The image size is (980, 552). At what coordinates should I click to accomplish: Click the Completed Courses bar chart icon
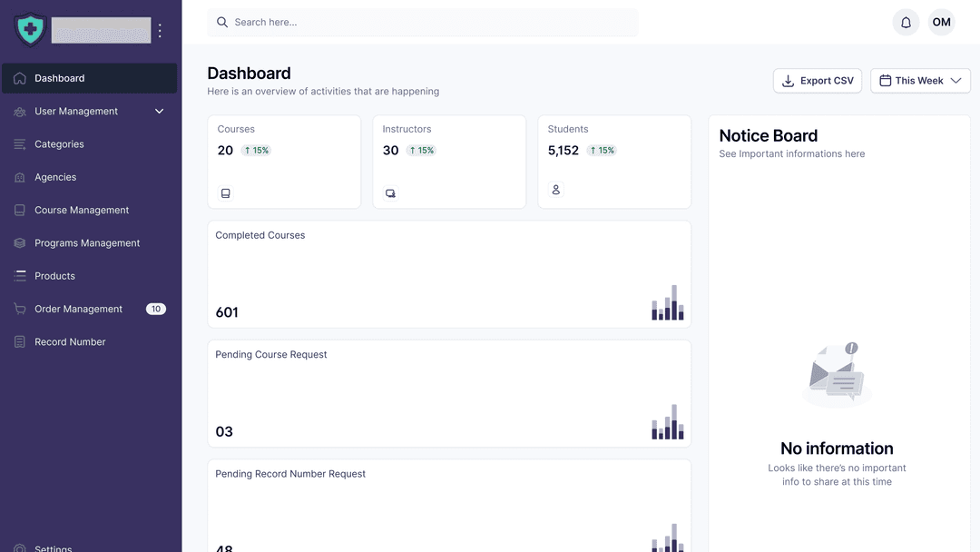(668, 303)
